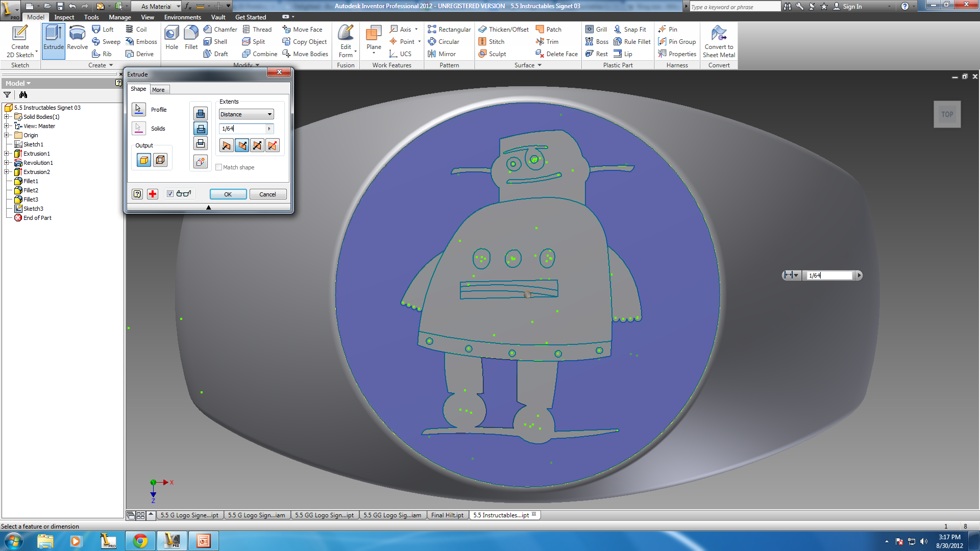The width and height of the screenshot is (980, 551).
Task: Open the distance value flyout arrow
Action: coord(269,129)
